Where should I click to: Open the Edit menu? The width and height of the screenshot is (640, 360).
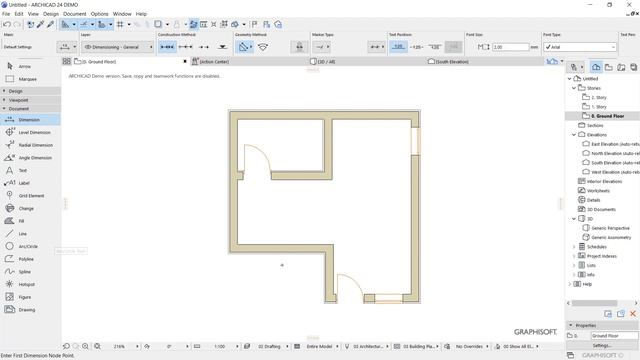pos(19,14)
